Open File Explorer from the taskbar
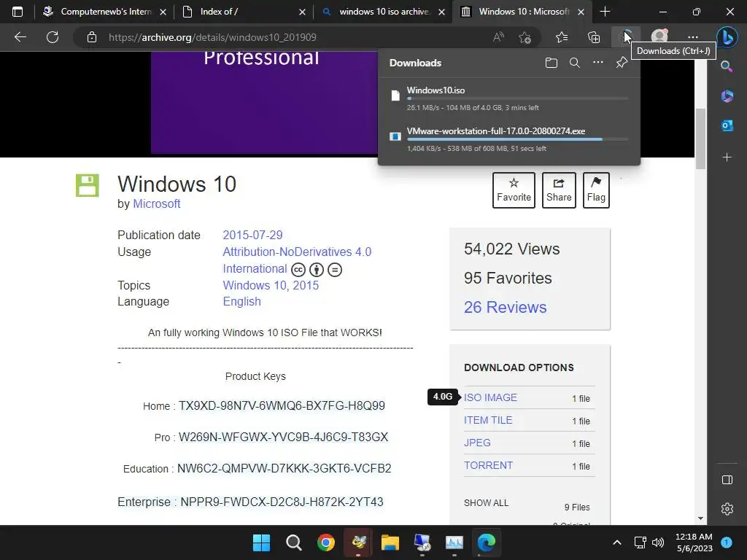Image resolution: width=747 pixels, height=560 pixels. pyautogui.click(x=390, y=542)
